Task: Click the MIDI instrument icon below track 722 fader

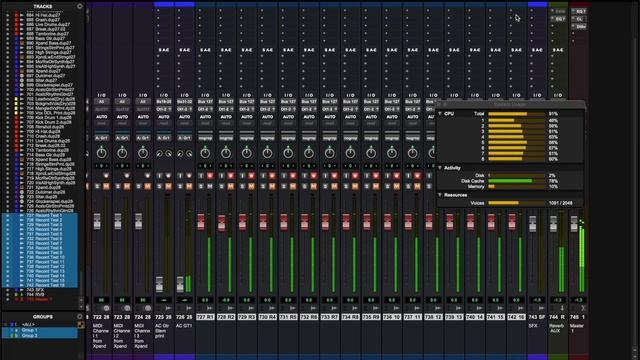Action: click(x=106, y=308)
